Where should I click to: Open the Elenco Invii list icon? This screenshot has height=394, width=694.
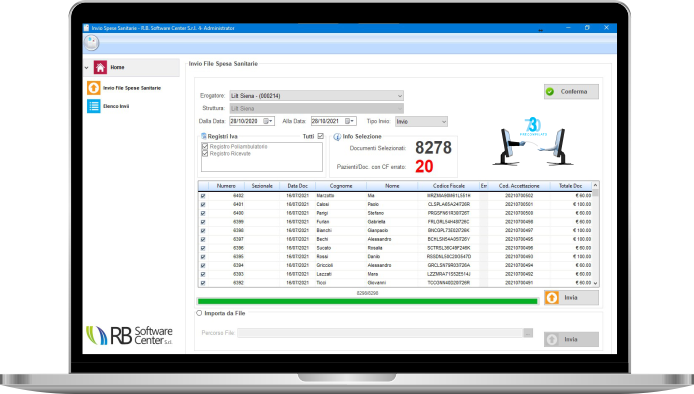click(x=94, y=106)
